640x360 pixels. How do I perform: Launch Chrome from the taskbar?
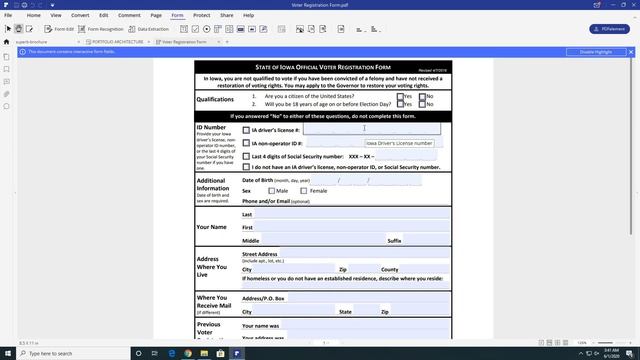[x=188, y=353]
